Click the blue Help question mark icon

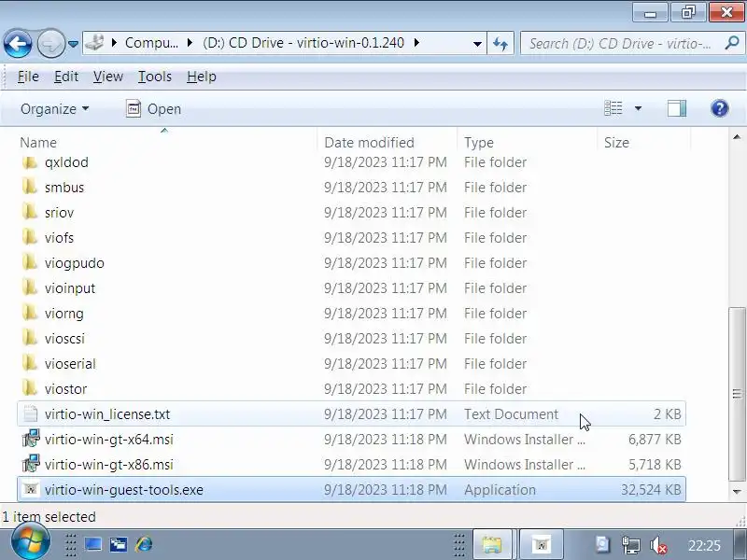719,108
